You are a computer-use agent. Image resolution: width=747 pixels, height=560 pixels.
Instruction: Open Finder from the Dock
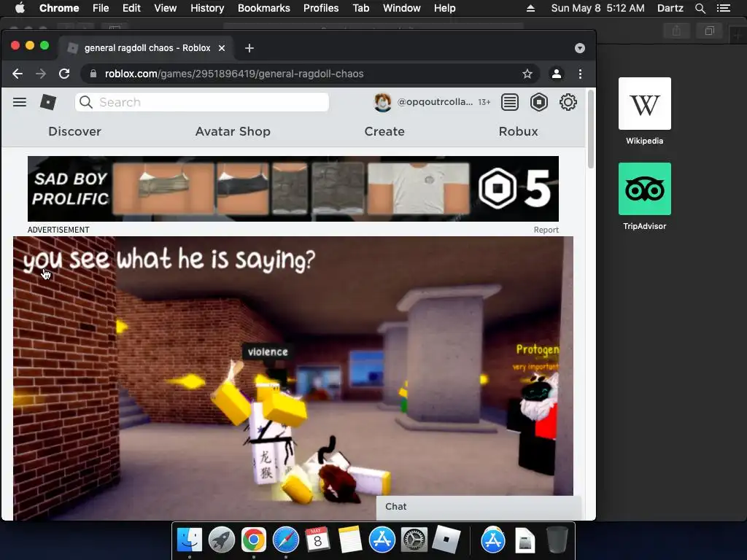pos(190,540)
